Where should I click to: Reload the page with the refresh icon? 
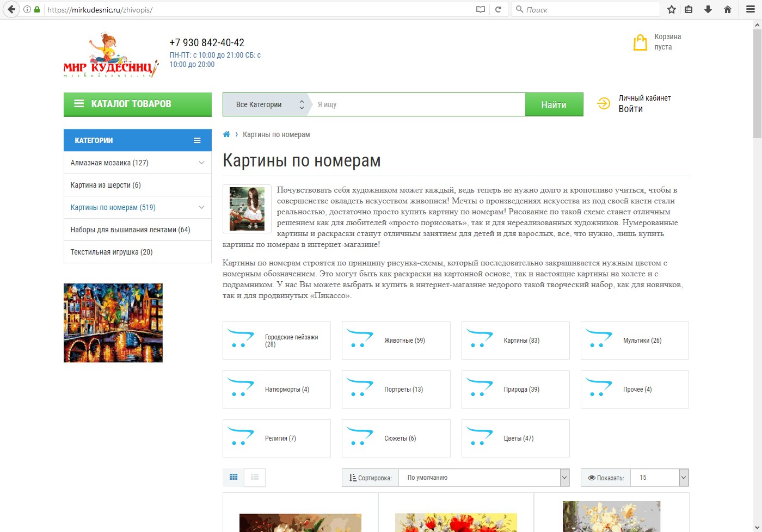[498, 9]
